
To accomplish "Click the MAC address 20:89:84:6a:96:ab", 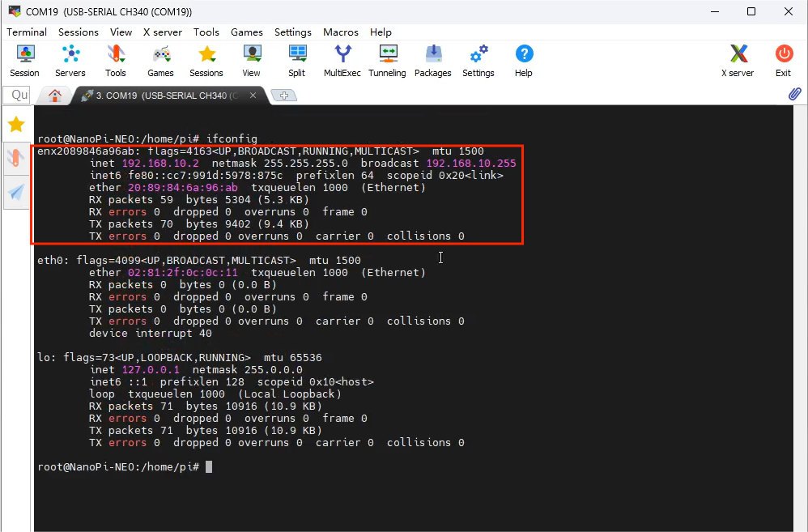I will coord(183,187).
